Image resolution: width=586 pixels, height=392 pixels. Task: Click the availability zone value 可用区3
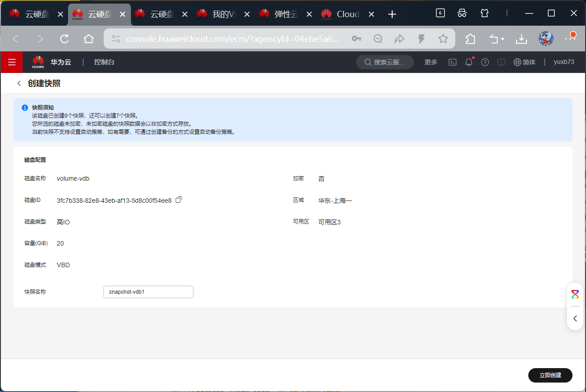330,222
